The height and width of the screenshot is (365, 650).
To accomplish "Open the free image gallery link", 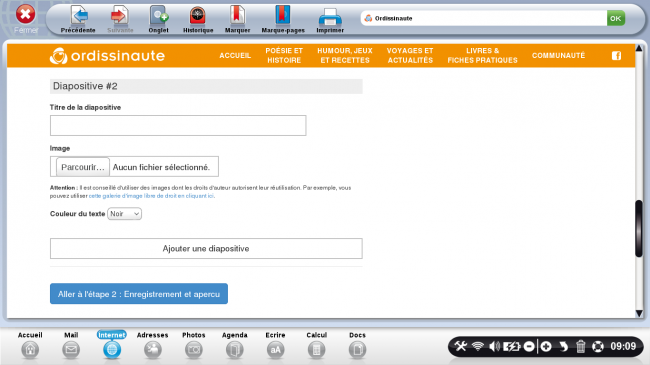I will 151,196.
